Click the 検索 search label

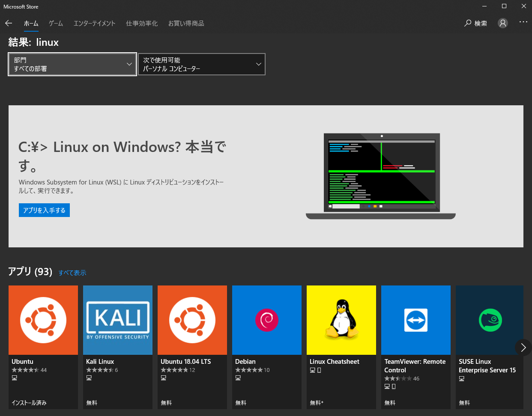click(x=481, y=24)
